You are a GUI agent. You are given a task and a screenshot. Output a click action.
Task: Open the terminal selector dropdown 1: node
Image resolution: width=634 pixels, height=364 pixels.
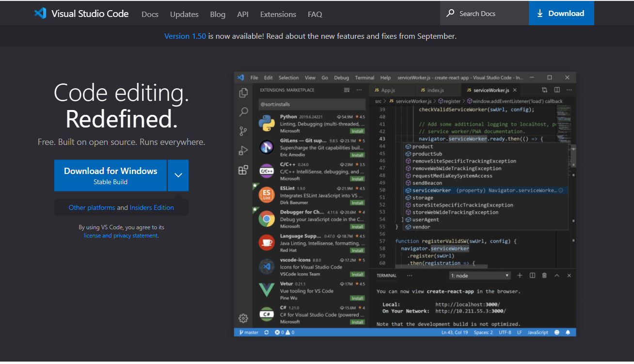click(x=480, y=275)
